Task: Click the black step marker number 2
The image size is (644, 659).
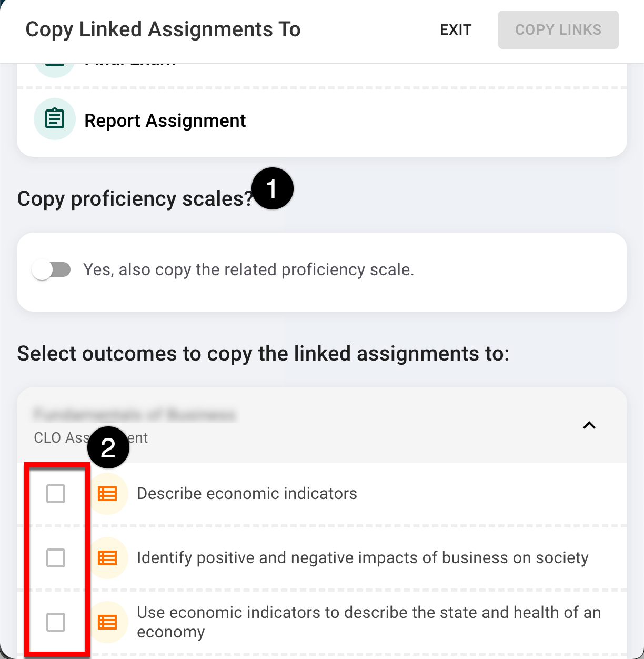Action: (108, 447)
